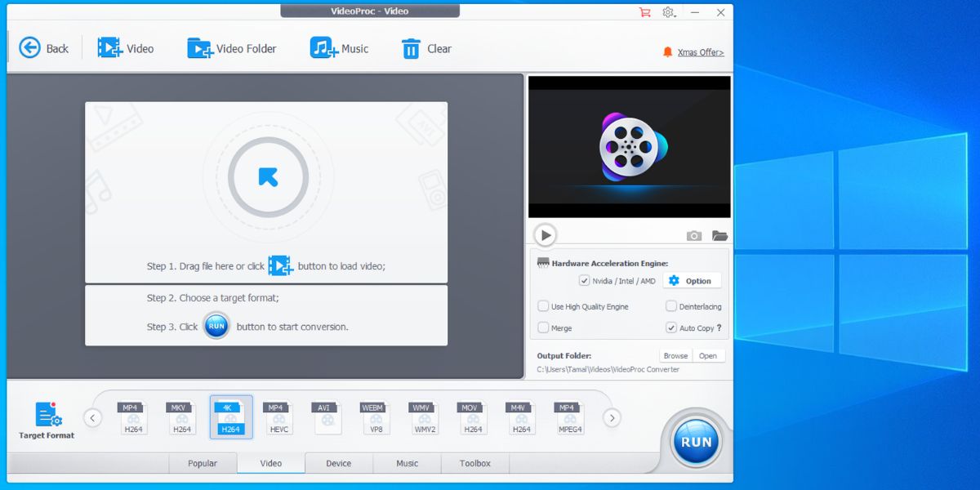Open the settings gear menu
The image size is (980, 490).
pos(670,12)
